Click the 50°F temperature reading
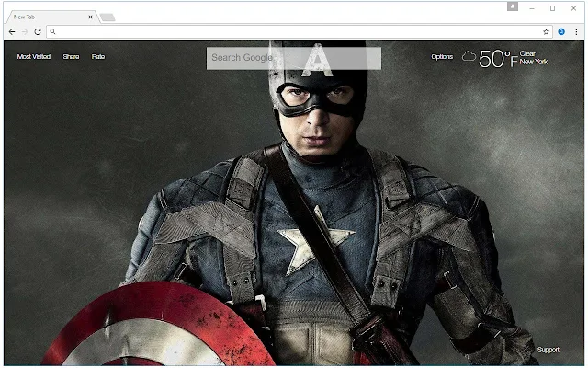 tap(498, 59)
